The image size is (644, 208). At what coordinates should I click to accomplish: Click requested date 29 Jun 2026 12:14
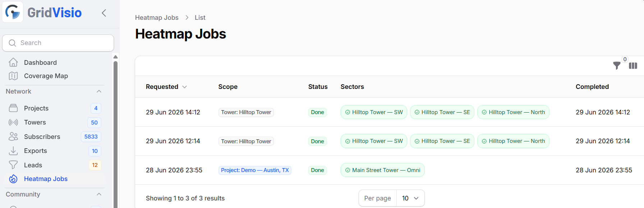173,141
